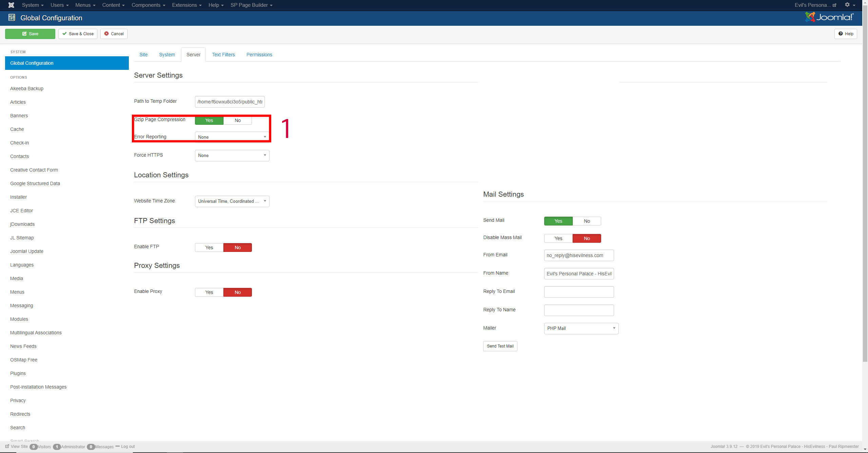Click the Joomla! brand logo at right
Viewport: 868px width, 453px height.
tap(829, 17)
